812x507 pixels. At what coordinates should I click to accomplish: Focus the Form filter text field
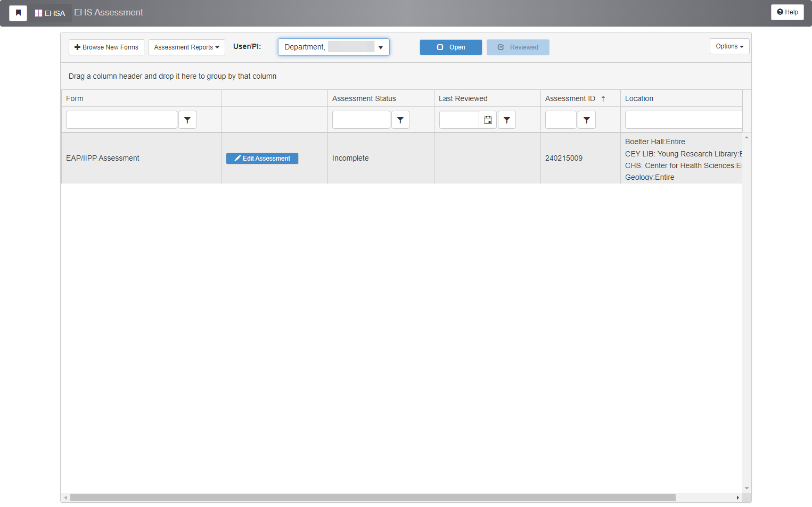click(121, 120)
